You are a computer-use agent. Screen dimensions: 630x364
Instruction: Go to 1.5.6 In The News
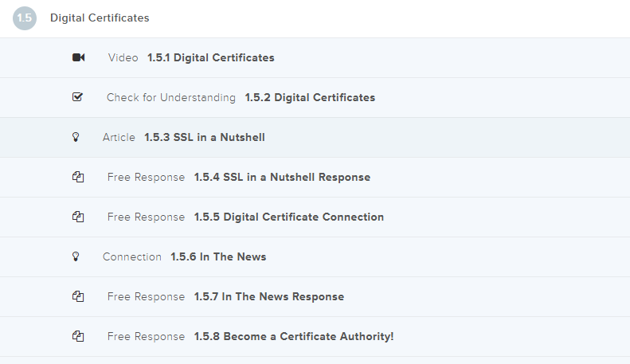tap(218, 256)
